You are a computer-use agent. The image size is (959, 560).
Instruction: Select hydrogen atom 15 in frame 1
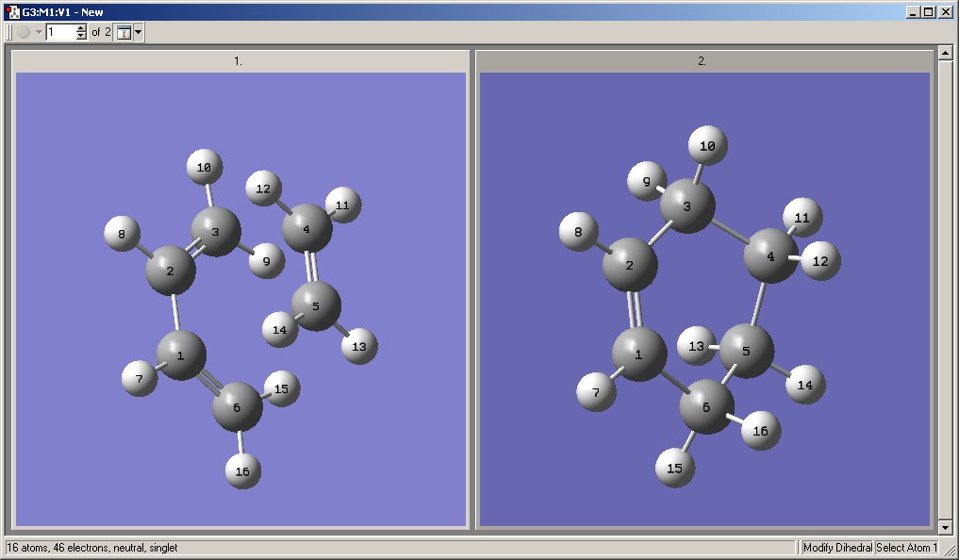281,388
